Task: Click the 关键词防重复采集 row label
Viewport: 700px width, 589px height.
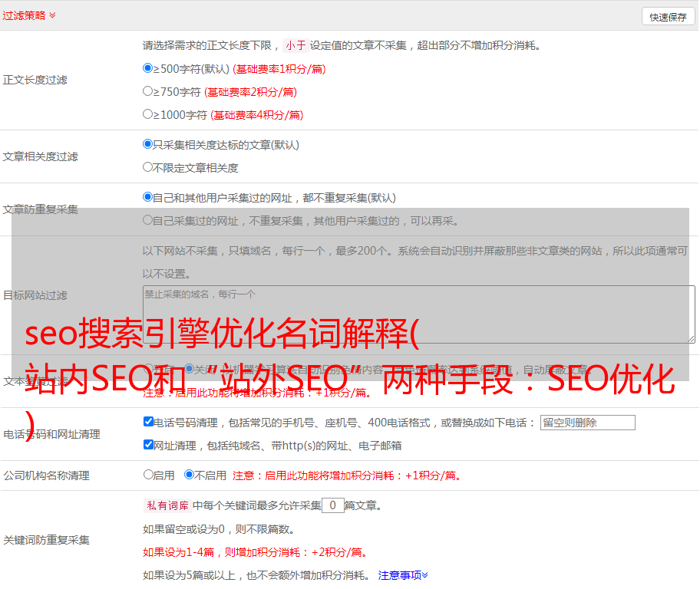Action: click(46, 540)
